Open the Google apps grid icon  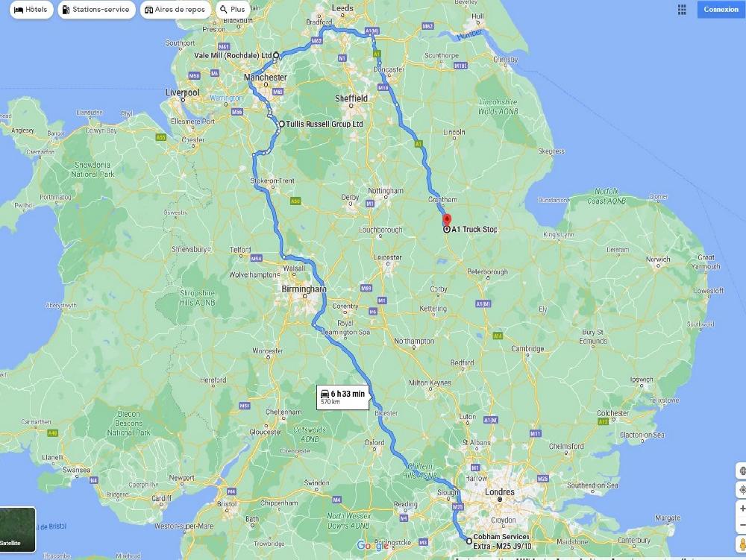[682, 10]
